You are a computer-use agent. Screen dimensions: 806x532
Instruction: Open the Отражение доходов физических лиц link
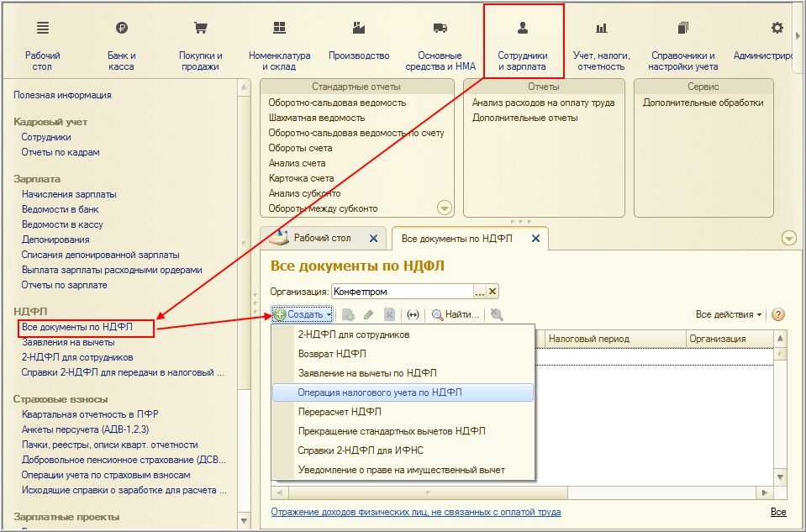[x=415, y=512]
